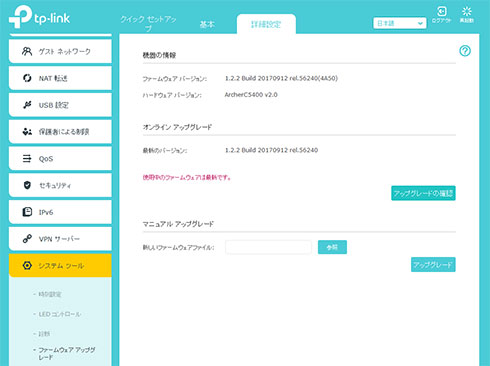Click the QoS lines icon

pyautogui.click(x=27, y=158)
